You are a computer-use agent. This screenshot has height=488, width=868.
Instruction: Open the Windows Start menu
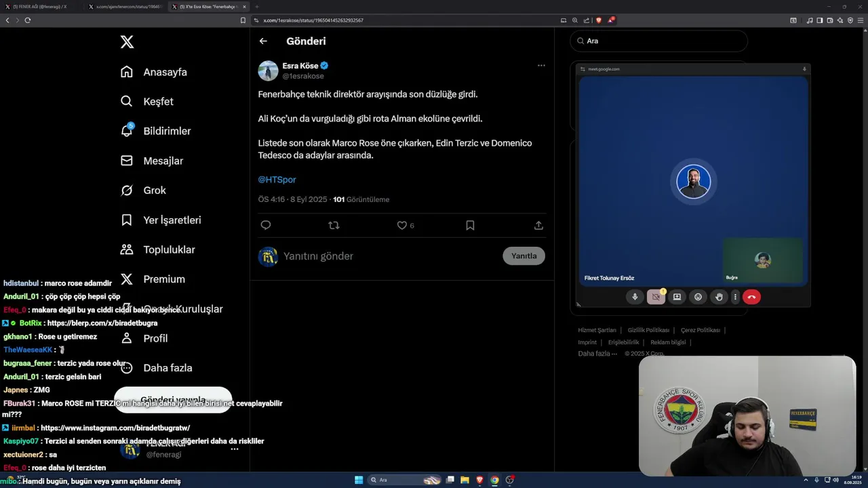(x=359, y=480)
